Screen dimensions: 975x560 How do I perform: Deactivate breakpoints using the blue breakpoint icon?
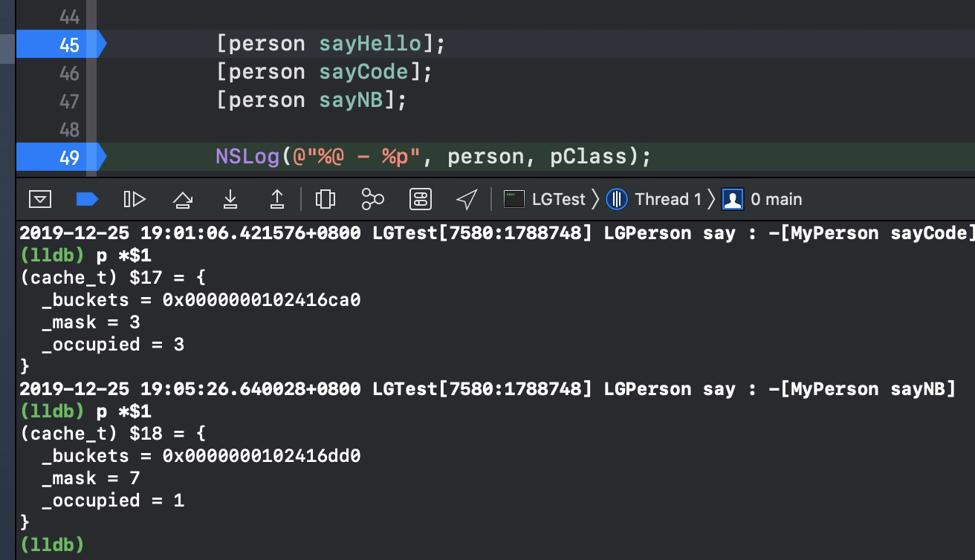pos(87,199)
